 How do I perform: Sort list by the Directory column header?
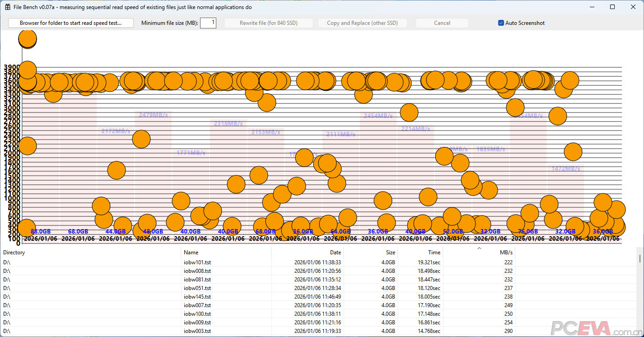pyautogui.click(x=90, y=253)
